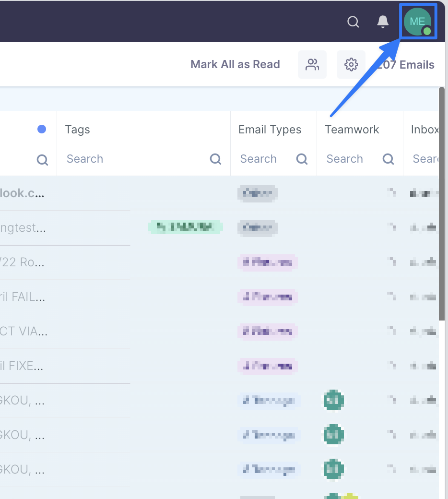Click the 207 Emails counter
The height and width of the screenshot is (499, 448).
pyautogui.click(x=407, y=65)
